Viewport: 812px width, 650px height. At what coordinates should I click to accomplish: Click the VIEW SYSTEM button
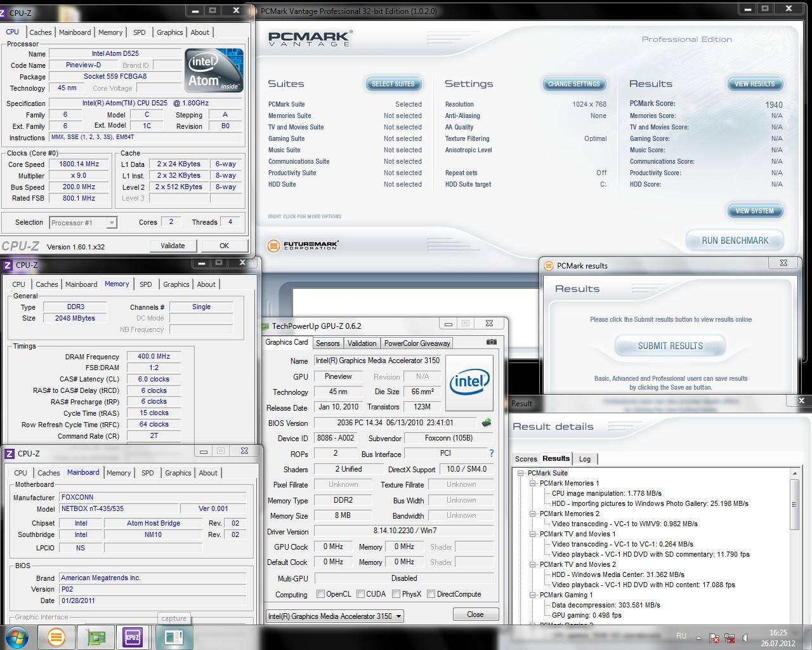(755, 211)
